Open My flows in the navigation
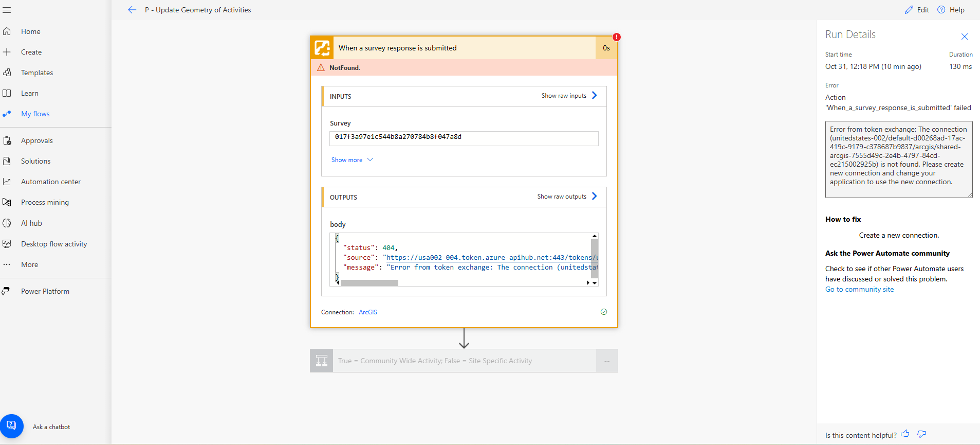 (x=35, y=114)
